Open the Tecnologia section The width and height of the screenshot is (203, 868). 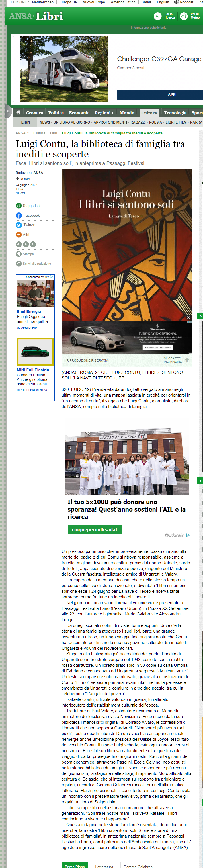coord(175,112)
